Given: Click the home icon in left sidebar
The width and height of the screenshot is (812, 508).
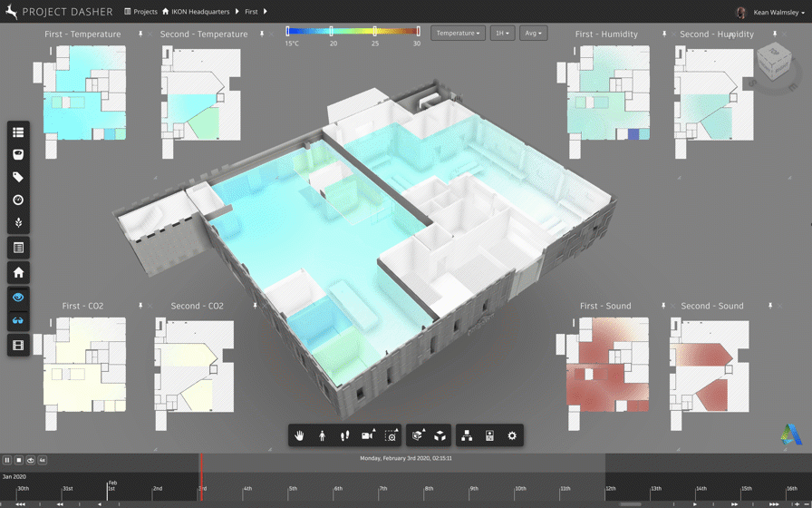Looking at the screenshot, I should coord(18,272).
